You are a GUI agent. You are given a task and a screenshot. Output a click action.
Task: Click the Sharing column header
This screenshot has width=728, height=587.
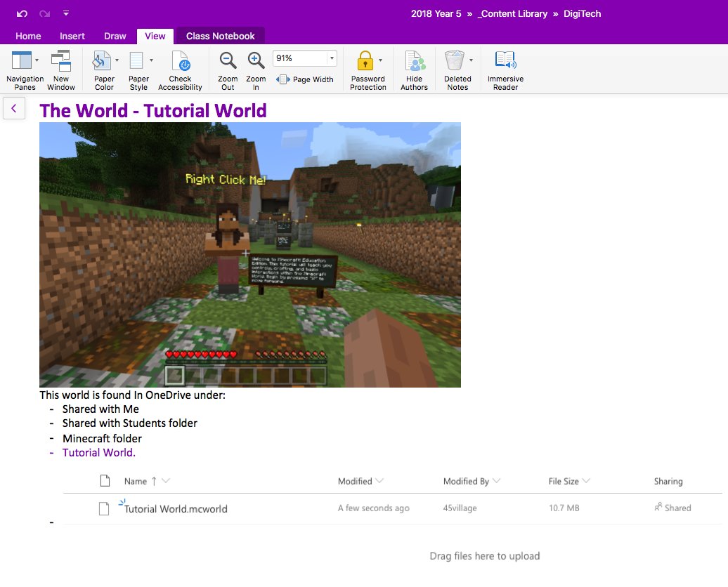[x=668, y=481]
